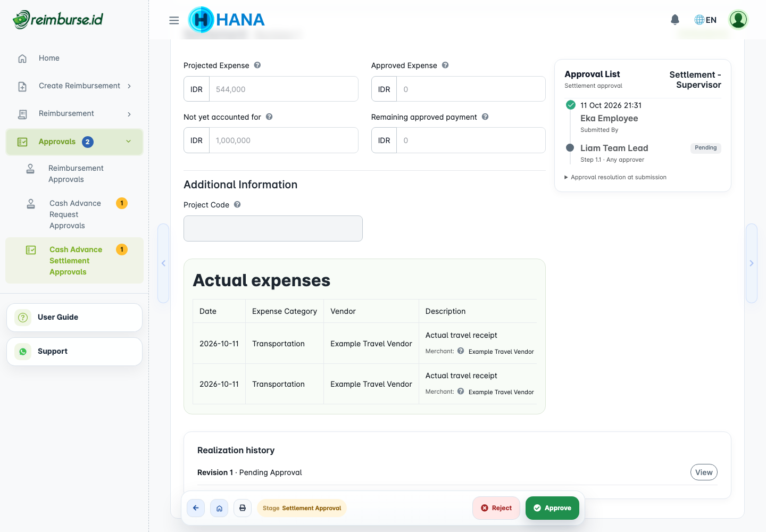
Task: Click Stage Settlement Approval badge
Action: pos(302,508)
